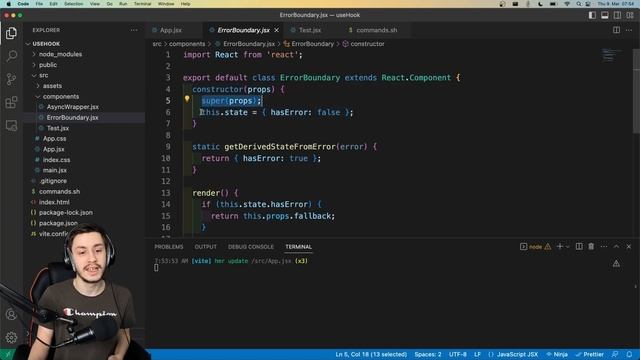Click the editor minimap

coord(611,55)
